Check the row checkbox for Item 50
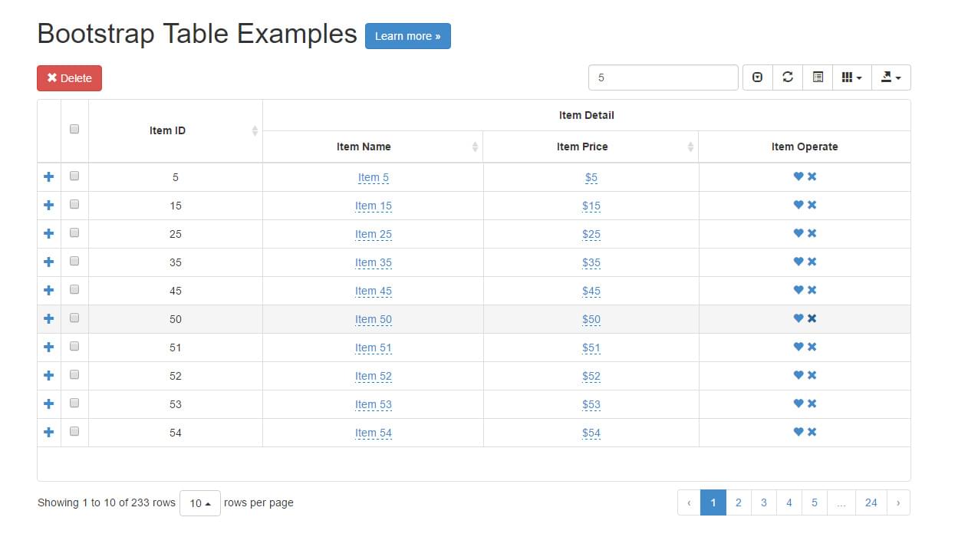 tap(74, 318)
